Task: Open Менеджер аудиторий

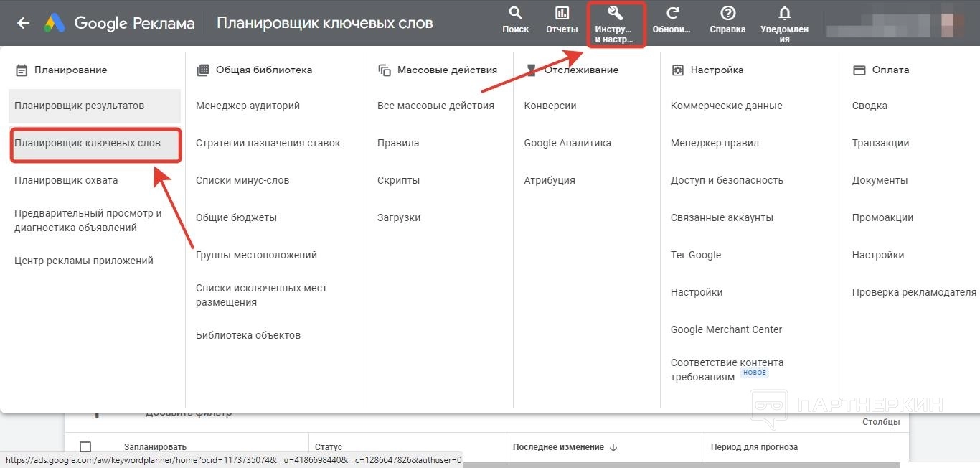Action: [x=248, y=106]
